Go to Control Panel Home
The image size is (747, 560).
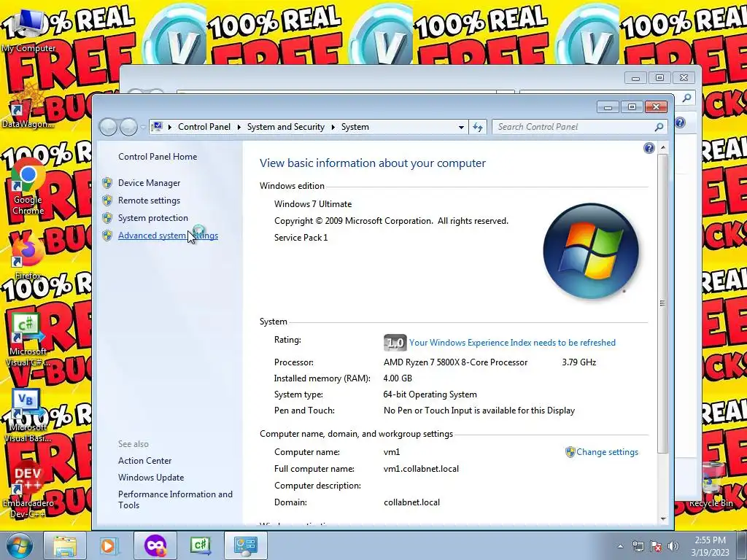tap(158, 157)
